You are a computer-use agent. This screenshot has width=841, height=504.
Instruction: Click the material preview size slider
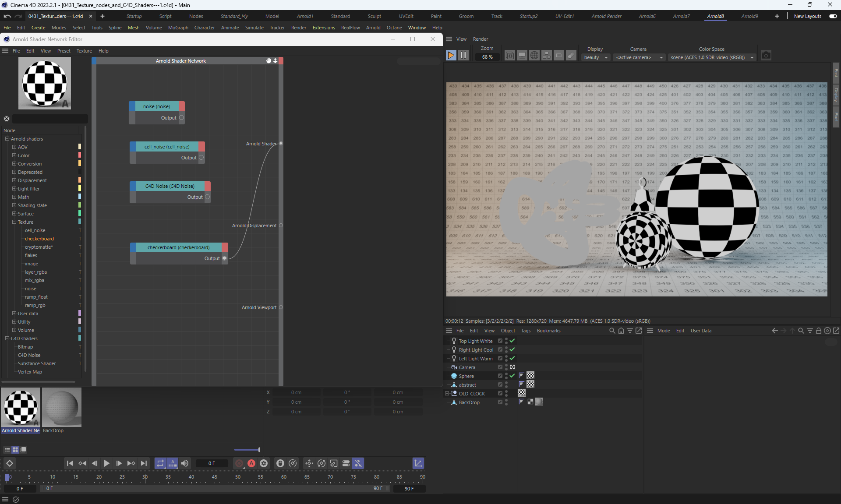tap(247, 450)
